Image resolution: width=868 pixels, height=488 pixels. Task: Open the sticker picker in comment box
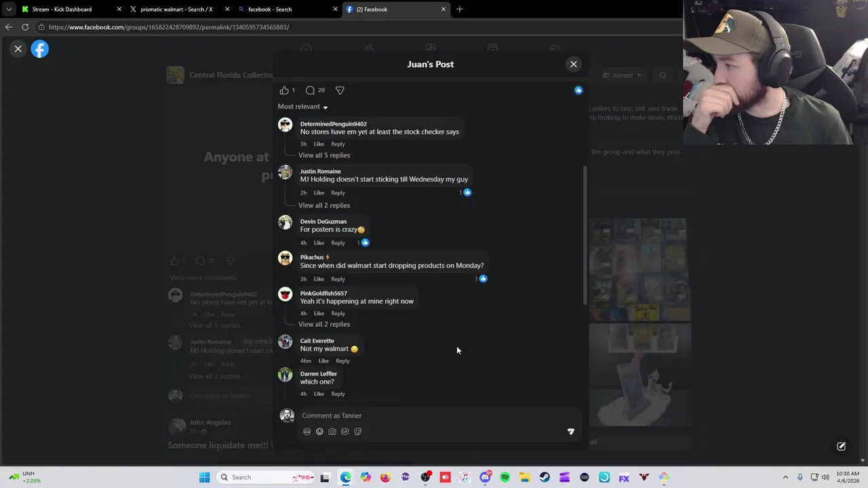pyautogui.click(x=358, y=432)
